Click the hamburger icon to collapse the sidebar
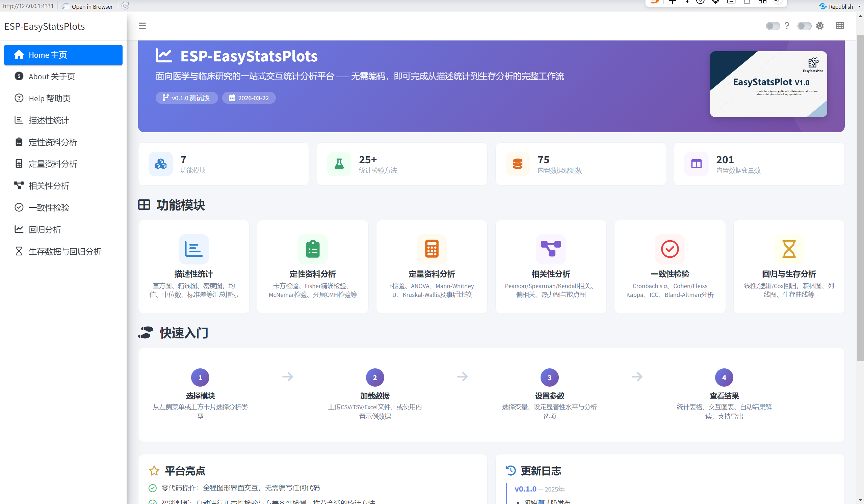864x504 pixels. coord(142,26)
